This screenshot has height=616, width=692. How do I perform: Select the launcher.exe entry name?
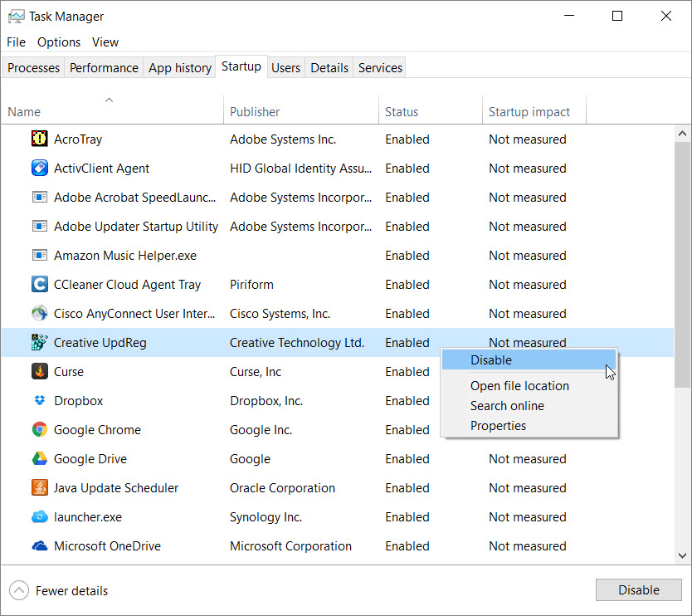click(88, 517)
